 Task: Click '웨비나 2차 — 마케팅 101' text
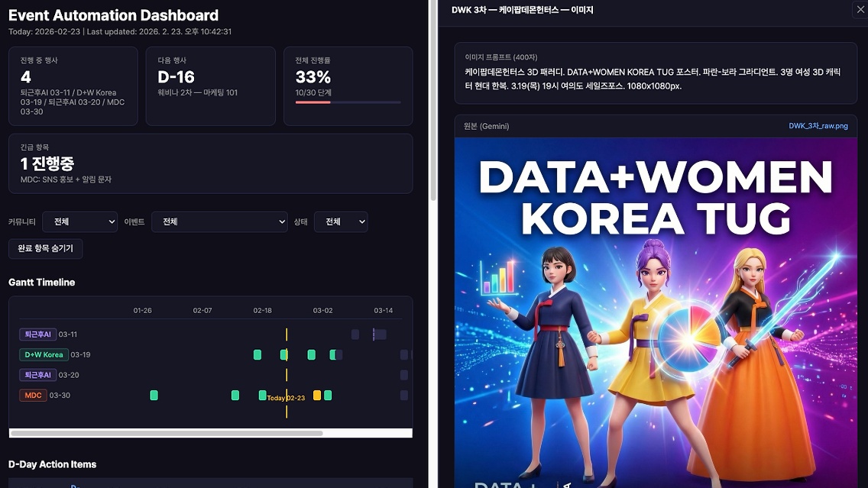click(198, 92)
